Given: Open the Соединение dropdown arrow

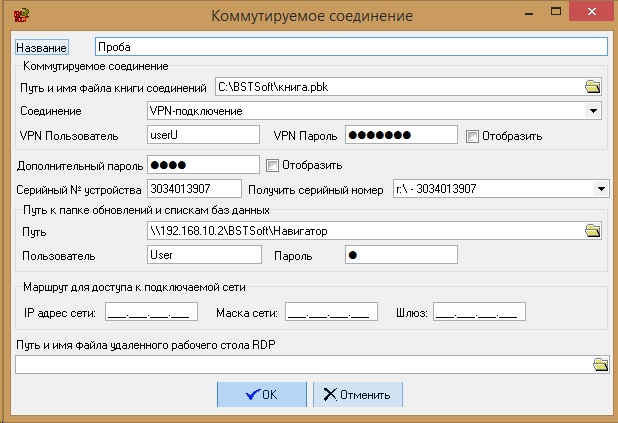Looking at the screenshot, I should 593,111.
